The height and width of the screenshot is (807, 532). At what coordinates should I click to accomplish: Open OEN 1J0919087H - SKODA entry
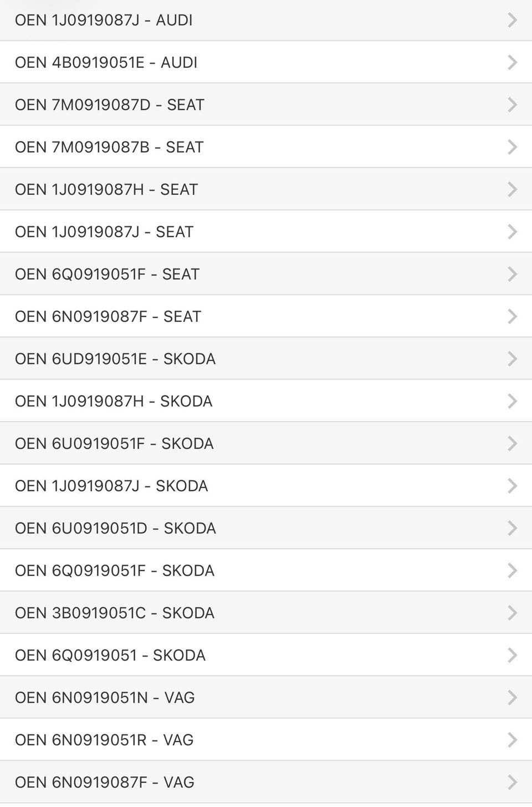[114, 401]
